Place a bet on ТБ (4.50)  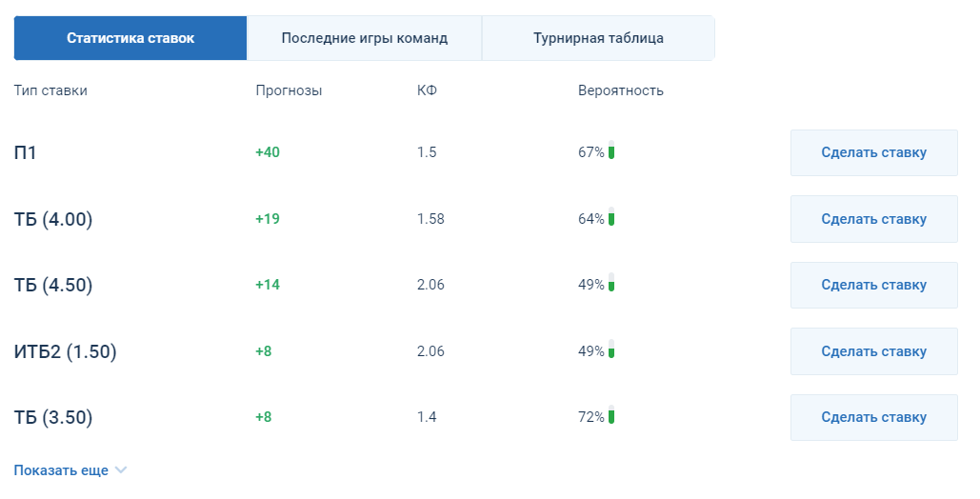873,285
